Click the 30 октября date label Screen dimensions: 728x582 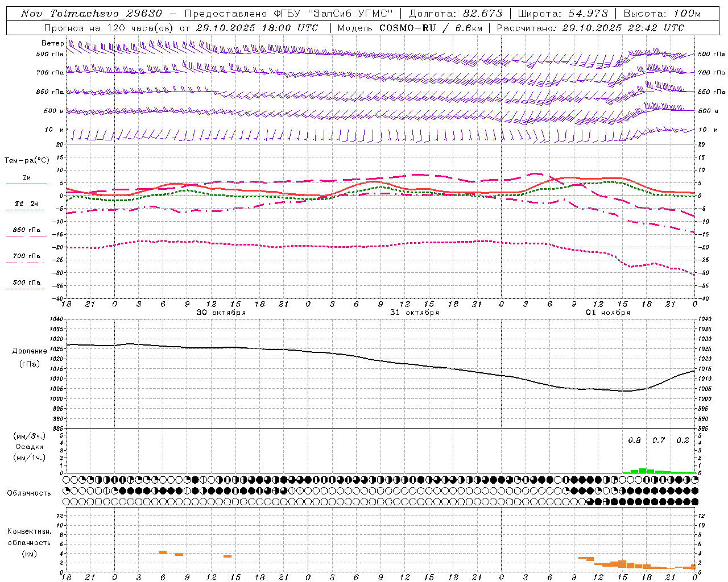click(221, 313)
